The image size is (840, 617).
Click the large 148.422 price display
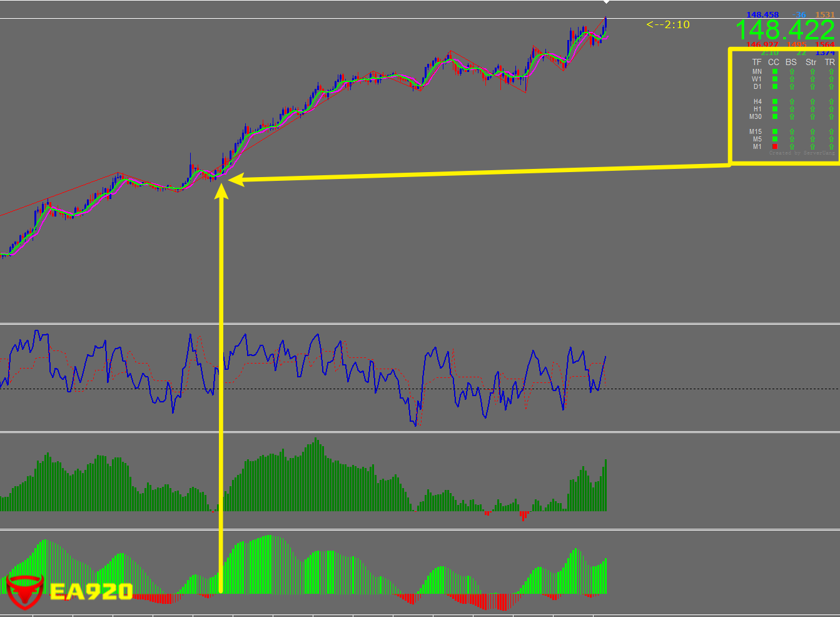click(784, 30)
